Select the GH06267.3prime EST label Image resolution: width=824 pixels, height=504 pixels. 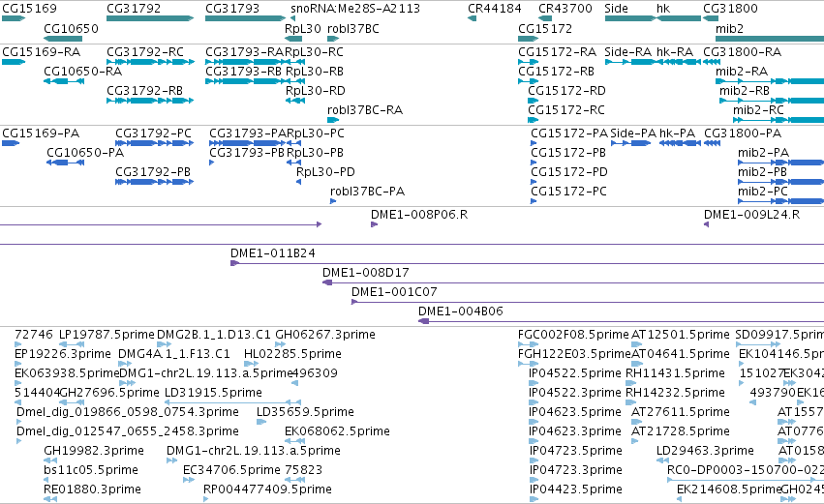coord(325,335)
